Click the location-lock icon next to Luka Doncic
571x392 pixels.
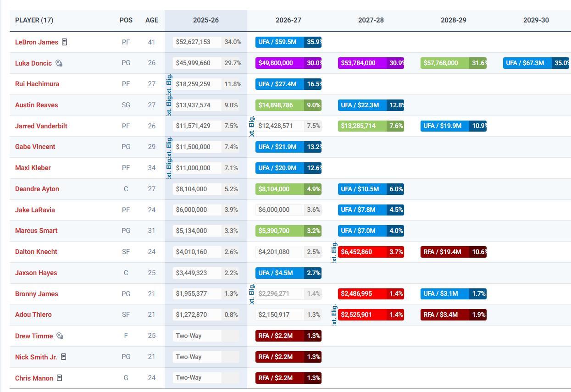pyautogui.click(x=59, y=63)
